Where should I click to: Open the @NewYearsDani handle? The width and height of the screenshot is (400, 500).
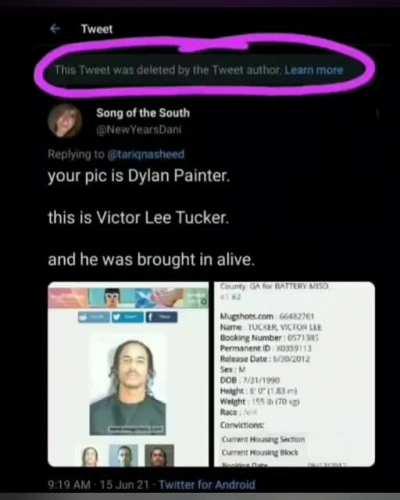(x=139, y=129)
